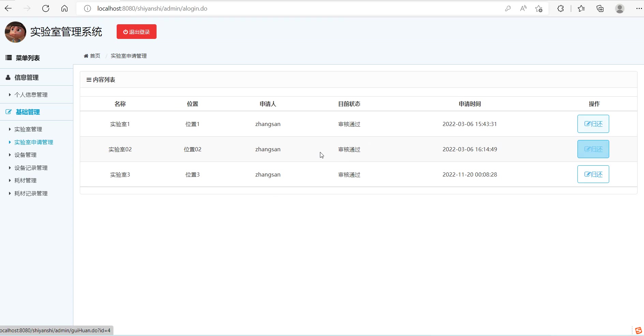Viewport: 644px width, 336px height.
Task: Click the browser address bar URL
Action: [152, 9]
